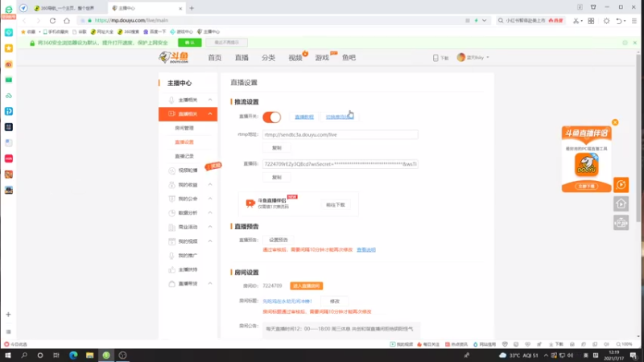Click the Douyu logo

pos(174,57)
